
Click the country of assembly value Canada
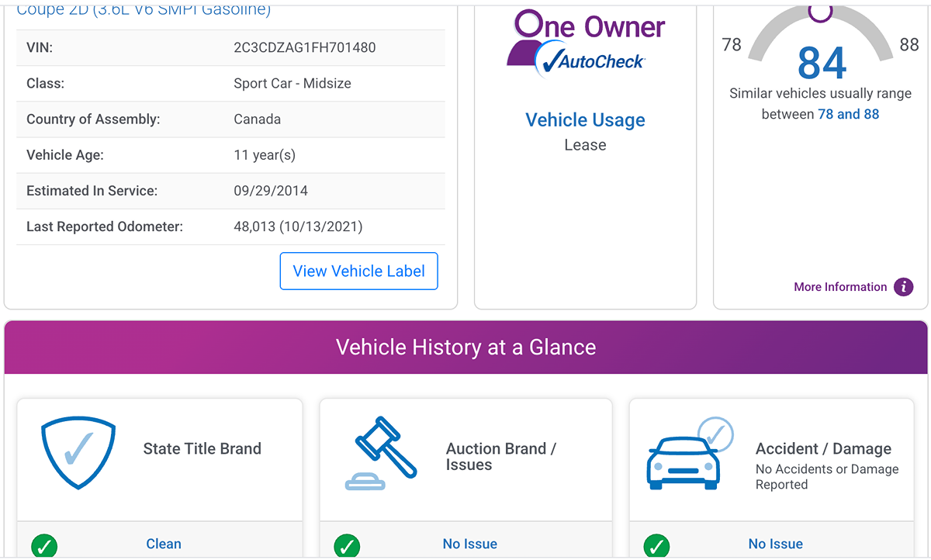pyautogui.click(x=258, y=119)
